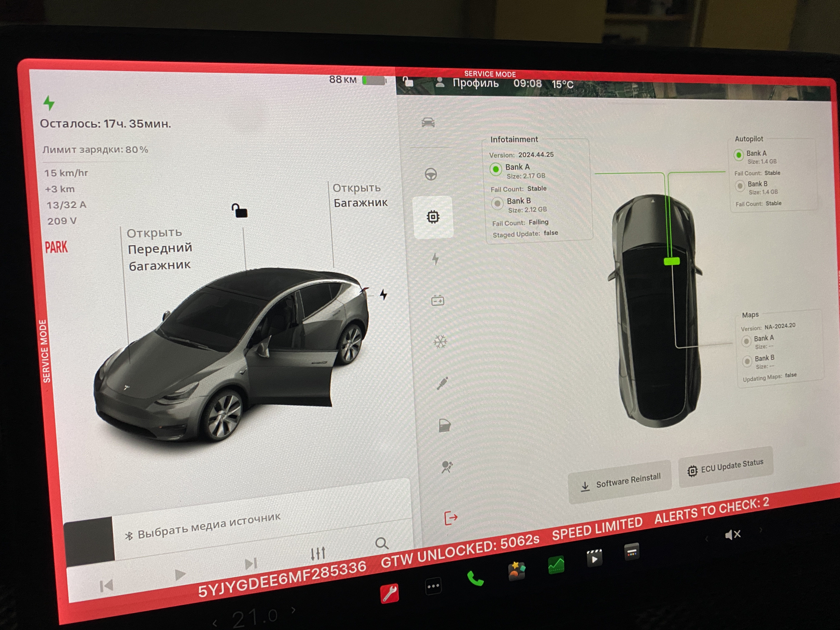Screen dimensions: 840x630
Task: Open the Theater clapperboard app
Action: pyautogui.click(x=594, y=558)
